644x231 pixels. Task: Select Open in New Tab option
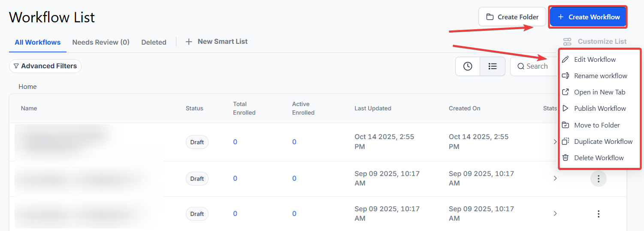coord(599,92)
